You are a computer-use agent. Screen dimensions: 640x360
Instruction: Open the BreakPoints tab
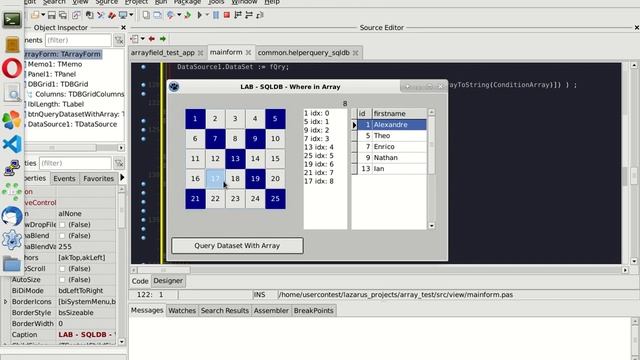(313, 311)
